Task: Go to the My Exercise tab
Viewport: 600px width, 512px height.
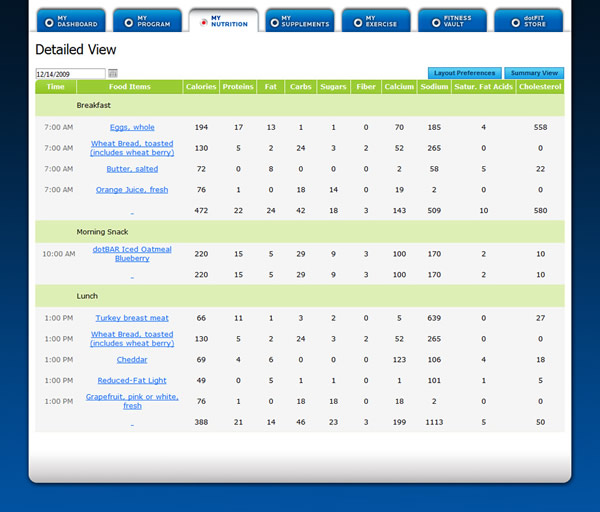Action: 375,21
